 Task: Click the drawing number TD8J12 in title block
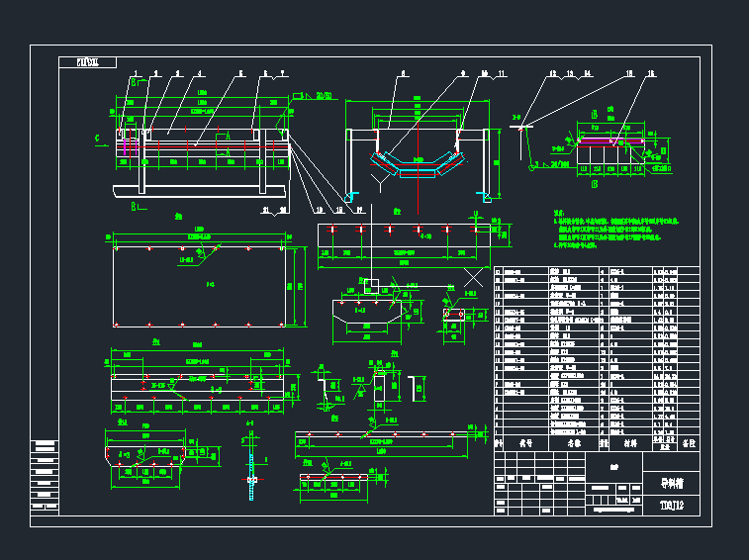(x=673, y=506)
